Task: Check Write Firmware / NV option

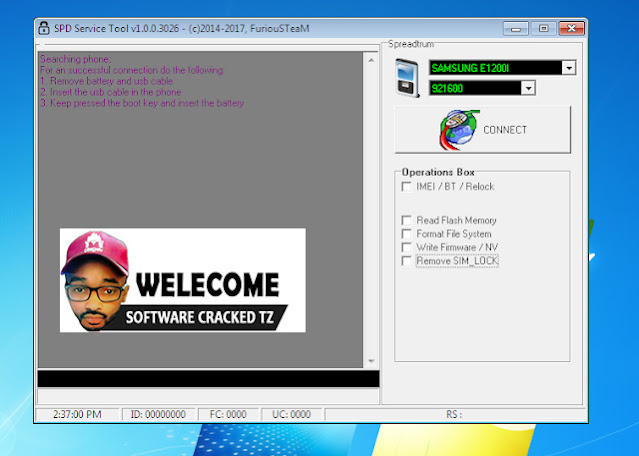Action: tap(406, 247)
